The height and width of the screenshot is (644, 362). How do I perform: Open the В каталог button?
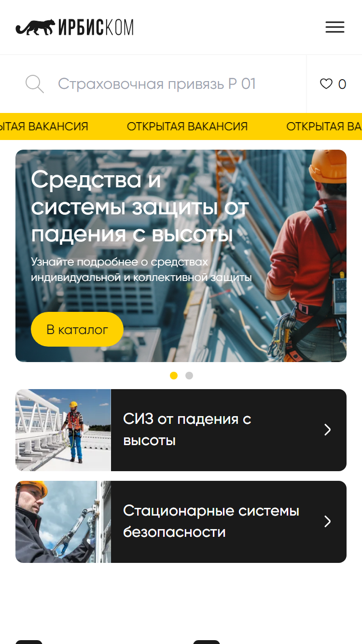click(77, 329)
